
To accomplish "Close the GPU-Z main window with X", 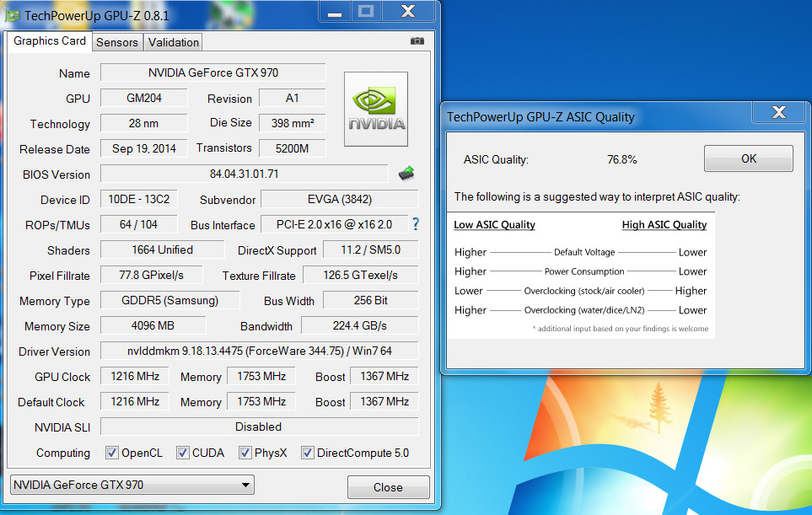I will click(x=408, y=12).
